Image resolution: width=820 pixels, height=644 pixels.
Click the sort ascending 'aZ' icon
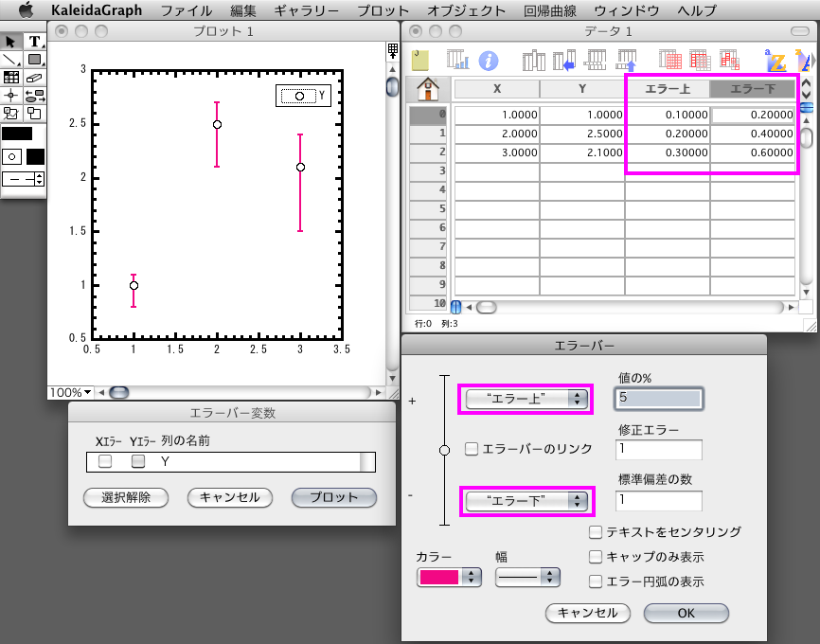click(x=775, y=61)
